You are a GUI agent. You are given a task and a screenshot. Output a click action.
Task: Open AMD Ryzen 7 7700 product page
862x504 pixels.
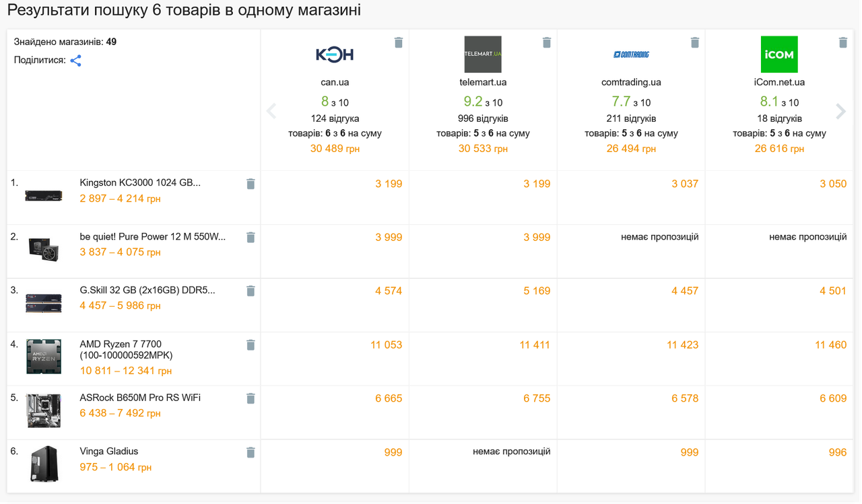(126, 349)
